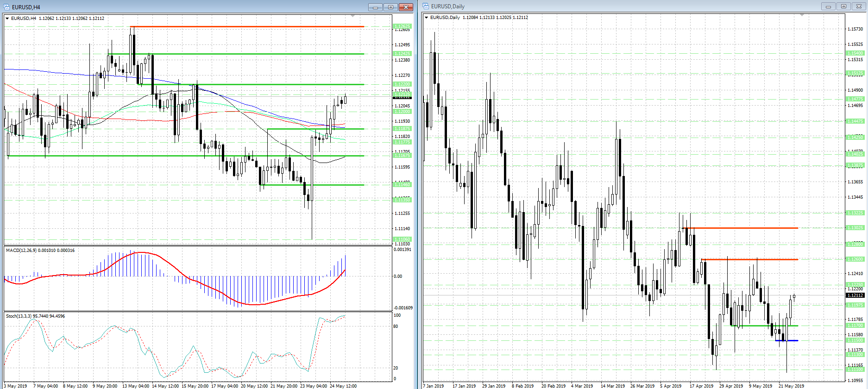Image resolution: width=868 pixels, height=389 pixels.
Task: Click the 1.12495 price scale value in H4
Action: (x=402, y=45)
